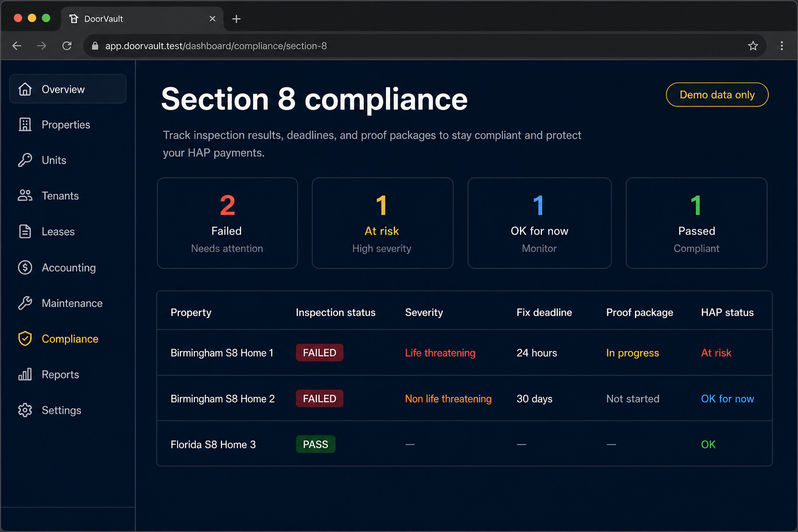The width and height of the screenshot is (798, 532).
Task: Click the Compliance shield icon
Action: [x=25, y=339]
